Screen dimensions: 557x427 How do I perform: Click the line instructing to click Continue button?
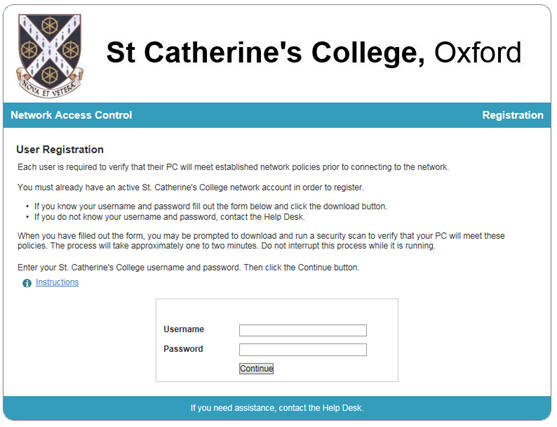(188, 267)
